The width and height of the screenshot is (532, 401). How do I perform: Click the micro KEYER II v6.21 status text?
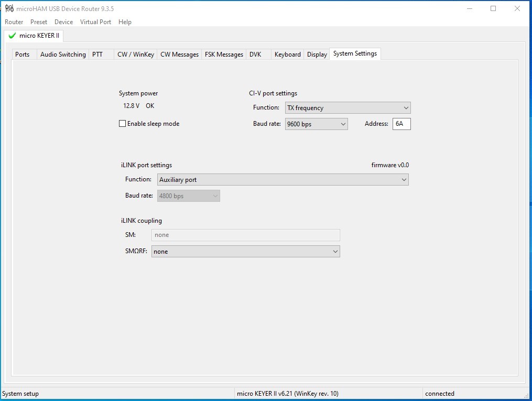coord(288,394)
